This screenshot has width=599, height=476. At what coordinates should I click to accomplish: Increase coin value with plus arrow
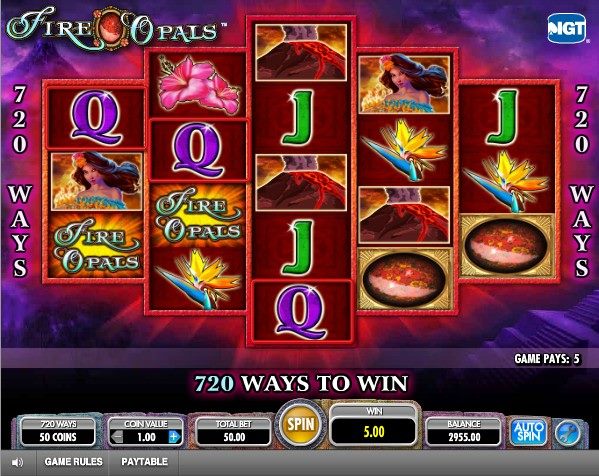click(x=174, y=436)
